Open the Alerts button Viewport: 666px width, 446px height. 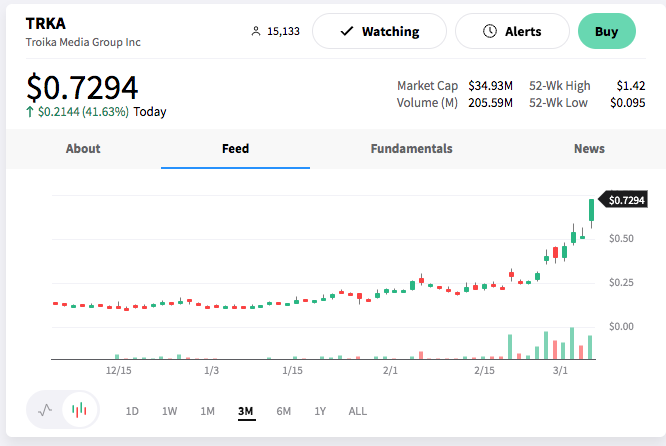[x=512, y=31]
